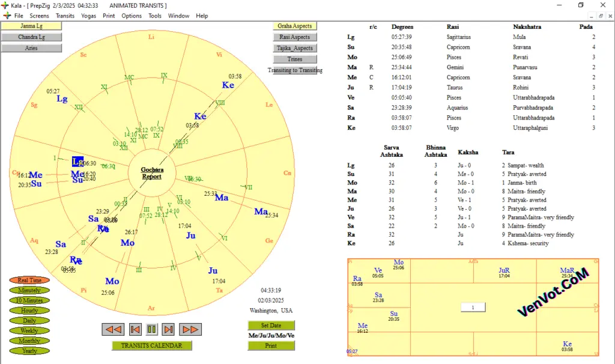Viewport: 615px width, 364px height.
Task: Click the fast forward playback button
Action: point(190,330)
